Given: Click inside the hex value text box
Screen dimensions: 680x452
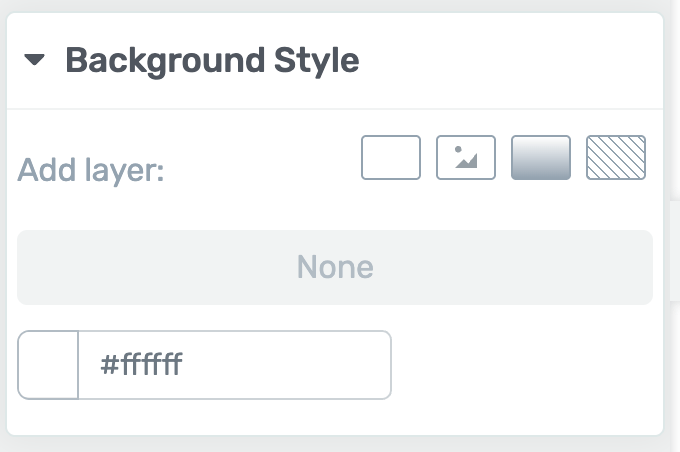Looking at the screenshot, I should coord(235,365).
